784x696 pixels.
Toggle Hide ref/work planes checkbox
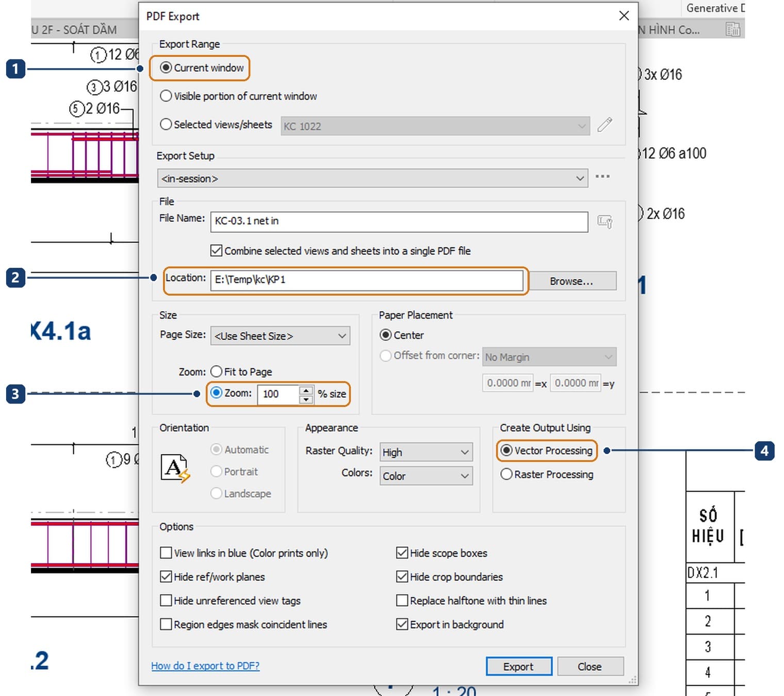tap(213, 577)
